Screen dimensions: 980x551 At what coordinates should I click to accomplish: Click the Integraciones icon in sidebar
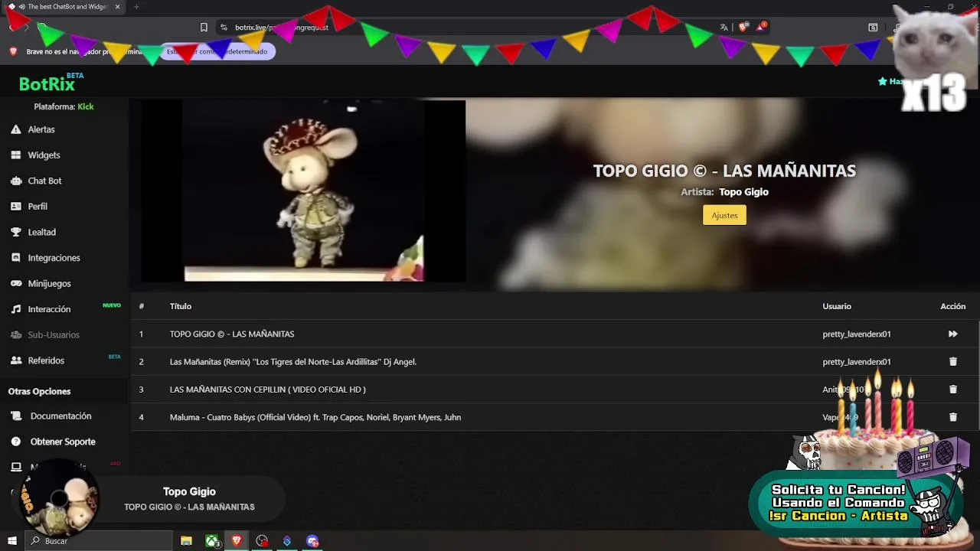click(15, 258)
